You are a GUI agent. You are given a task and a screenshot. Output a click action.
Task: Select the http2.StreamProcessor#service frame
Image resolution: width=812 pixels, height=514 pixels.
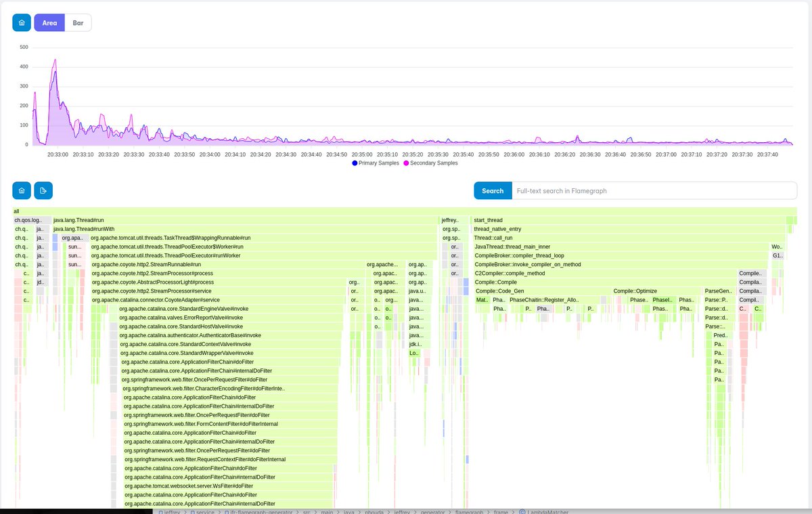pos(219,291)
